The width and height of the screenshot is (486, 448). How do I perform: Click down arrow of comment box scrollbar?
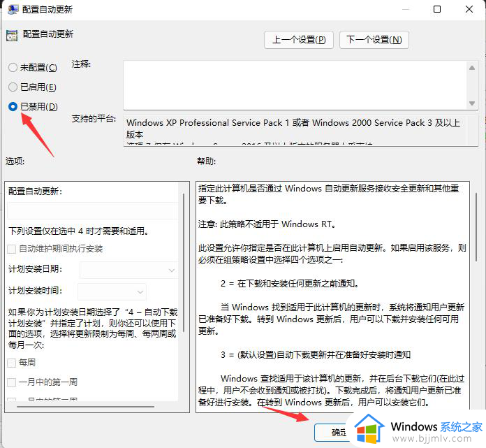pos(472,103)
